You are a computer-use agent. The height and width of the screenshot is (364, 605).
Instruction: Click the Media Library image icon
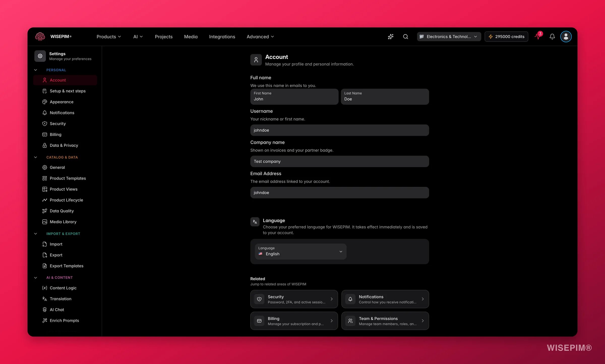tap(45, 222)
